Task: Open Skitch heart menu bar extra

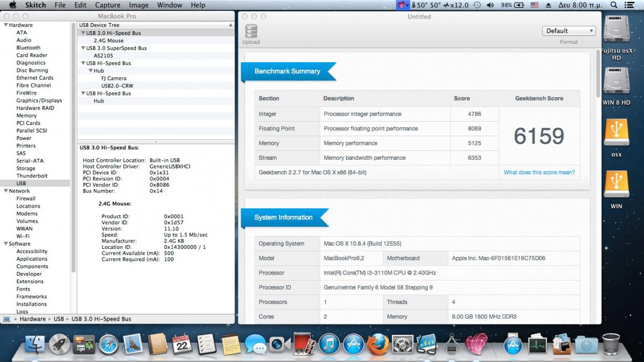Action: click(x=402, y=5)
